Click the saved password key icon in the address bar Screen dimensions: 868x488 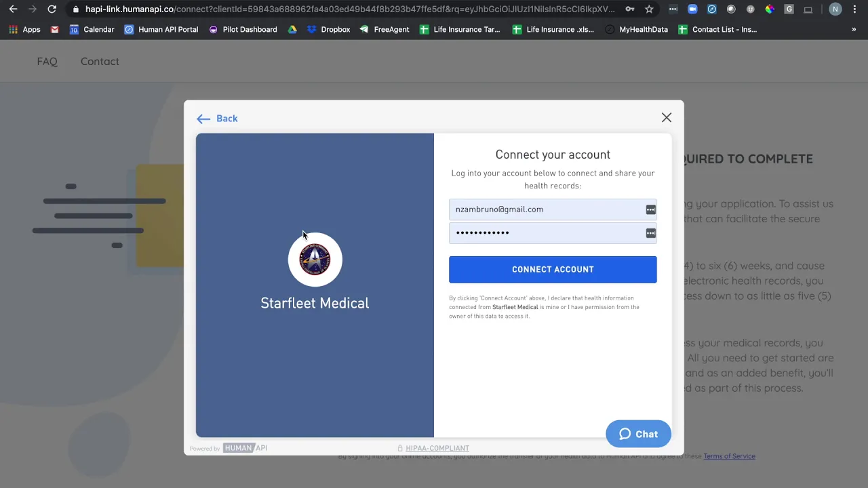[x=630, y=9]
